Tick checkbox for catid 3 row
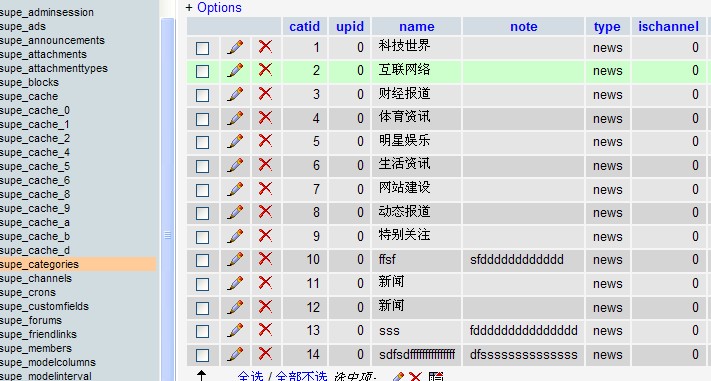 tap(202, 95)
